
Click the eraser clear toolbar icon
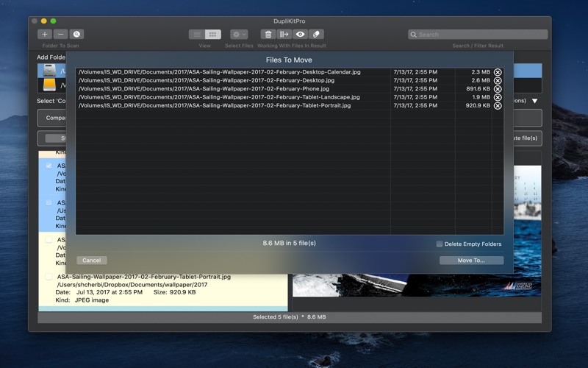(316, 34)
